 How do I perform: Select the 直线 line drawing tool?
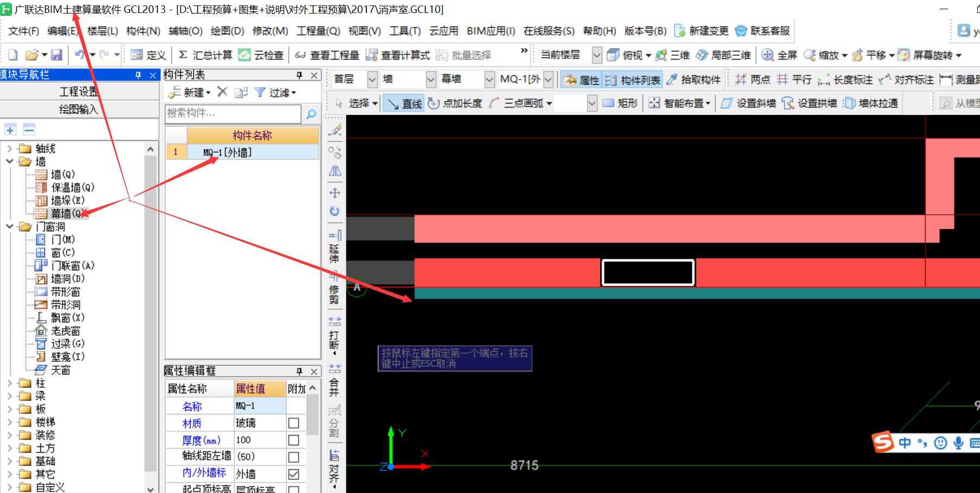404,103
